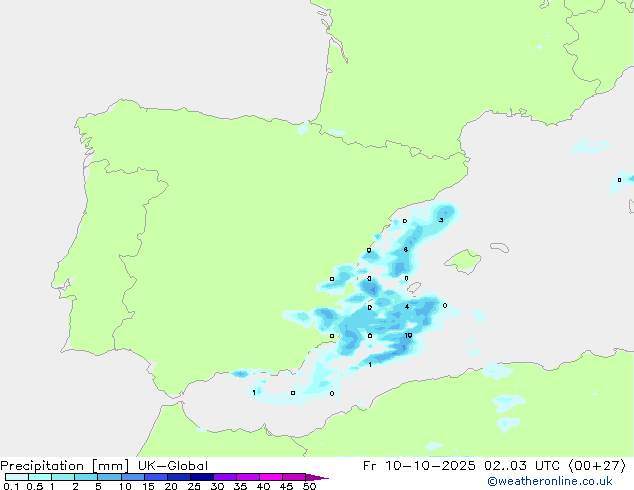Viewport: 634px width, 490px height.
Task: Click legend scale value 45
Action: click(286, 486)
